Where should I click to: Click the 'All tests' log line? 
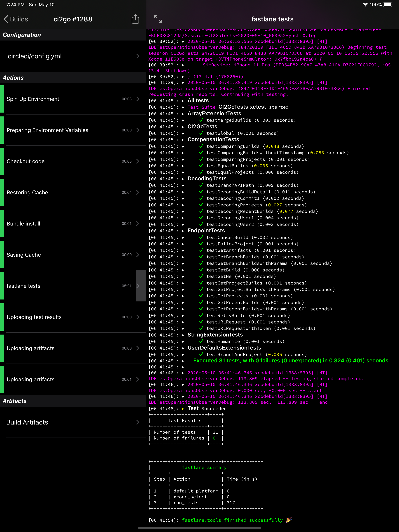(198, 100)
